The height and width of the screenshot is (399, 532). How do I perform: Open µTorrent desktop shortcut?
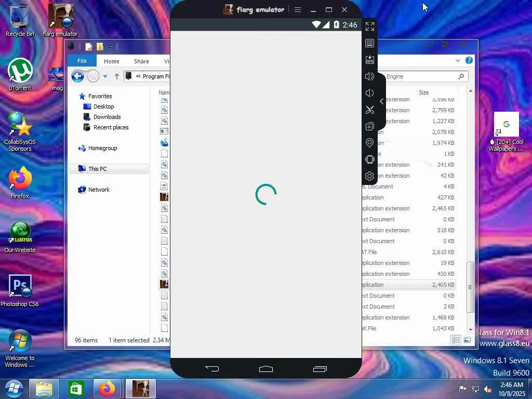pos(20,74)
